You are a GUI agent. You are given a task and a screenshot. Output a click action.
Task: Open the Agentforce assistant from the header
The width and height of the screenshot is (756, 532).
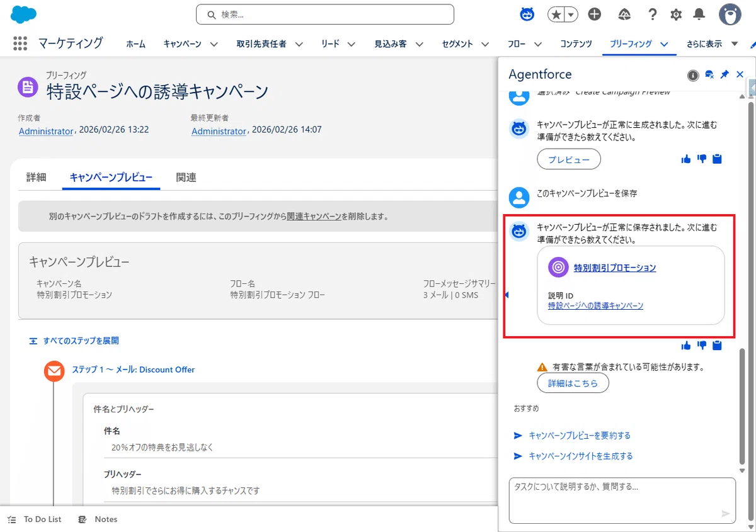(x=527, y=14)
